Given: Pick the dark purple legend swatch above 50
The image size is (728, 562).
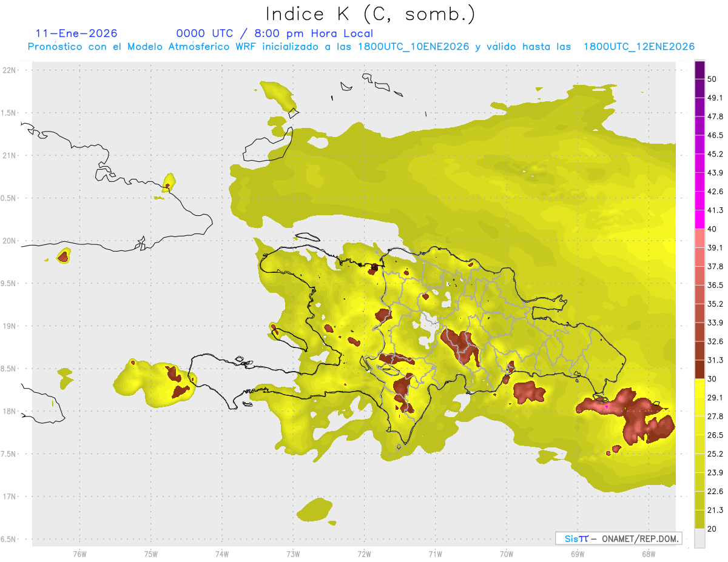Looking at the screenshot, I should [699, 70].
